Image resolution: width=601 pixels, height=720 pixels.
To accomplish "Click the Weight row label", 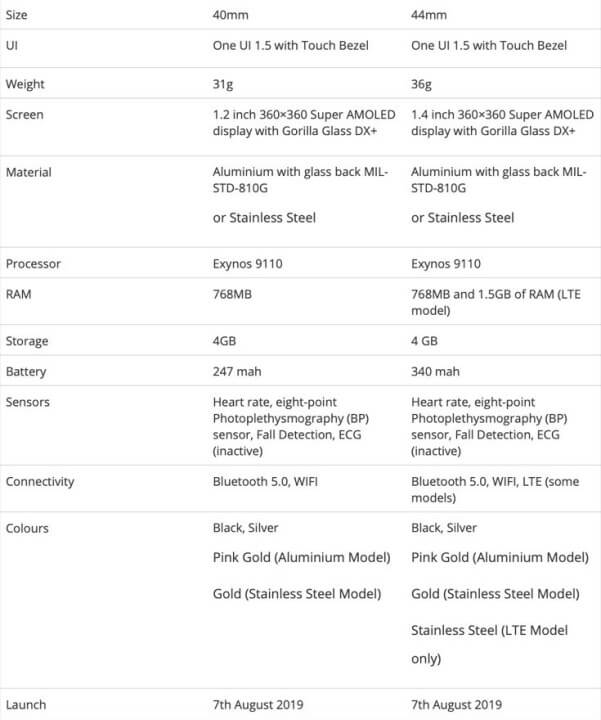I will (x=25, y=84).
